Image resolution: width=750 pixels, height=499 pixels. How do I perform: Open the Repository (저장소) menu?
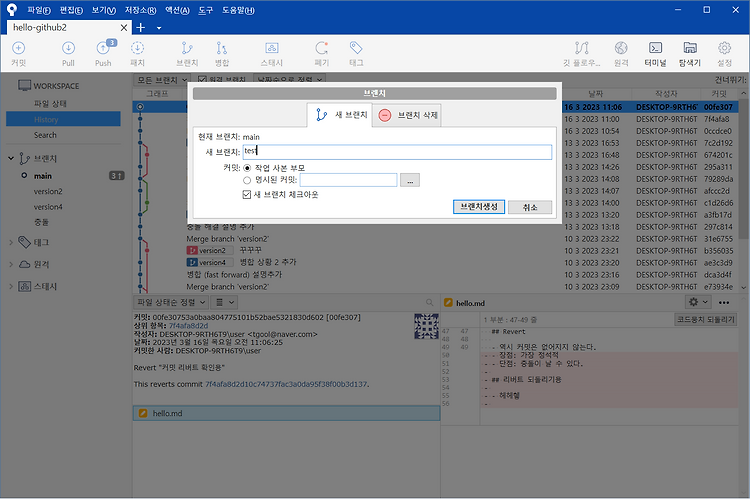(140, 10)
